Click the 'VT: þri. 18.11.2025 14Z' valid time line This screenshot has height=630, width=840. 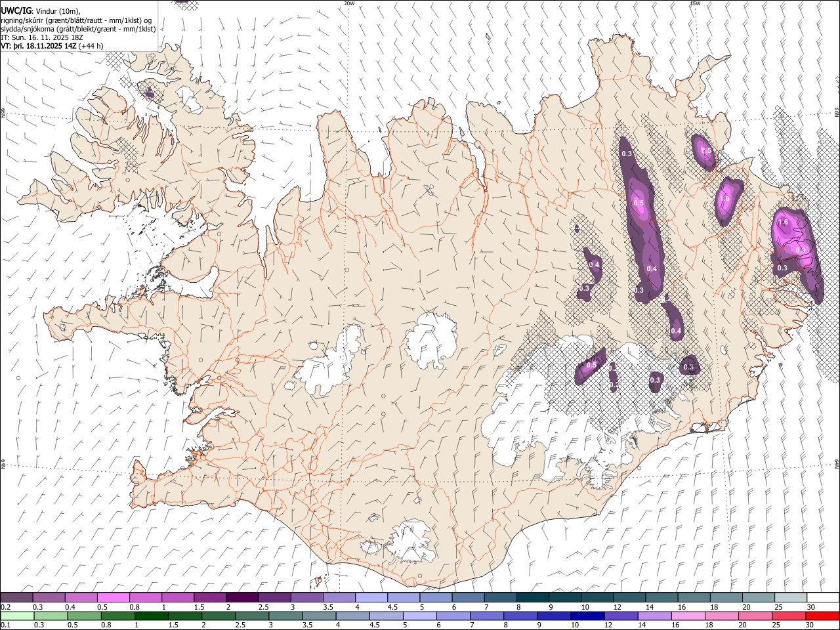pos(39,46)
